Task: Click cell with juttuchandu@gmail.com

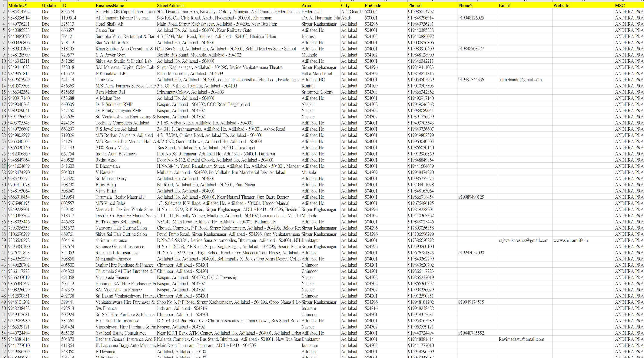Action: point(525,80)
